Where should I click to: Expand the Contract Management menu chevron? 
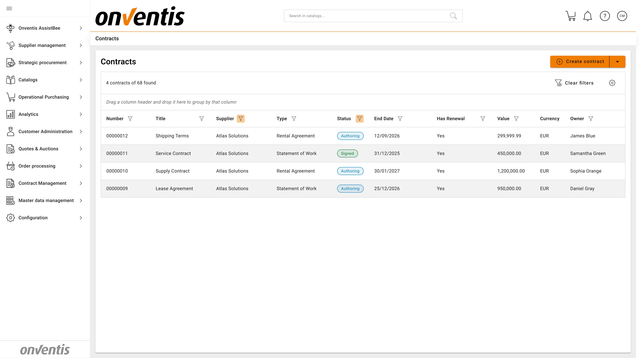(81, 183)
